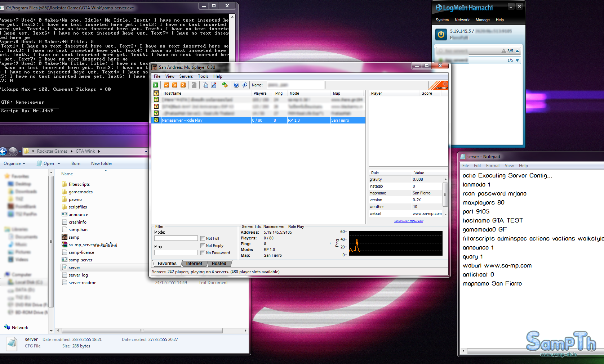
Task: Sort servers by Players column
Action: [262, 93]
